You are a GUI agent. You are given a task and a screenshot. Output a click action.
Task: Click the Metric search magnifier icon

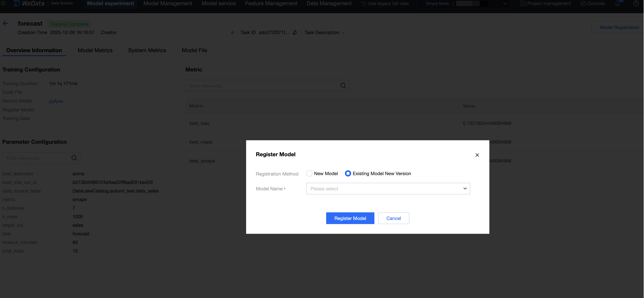(x=343, y=86)
